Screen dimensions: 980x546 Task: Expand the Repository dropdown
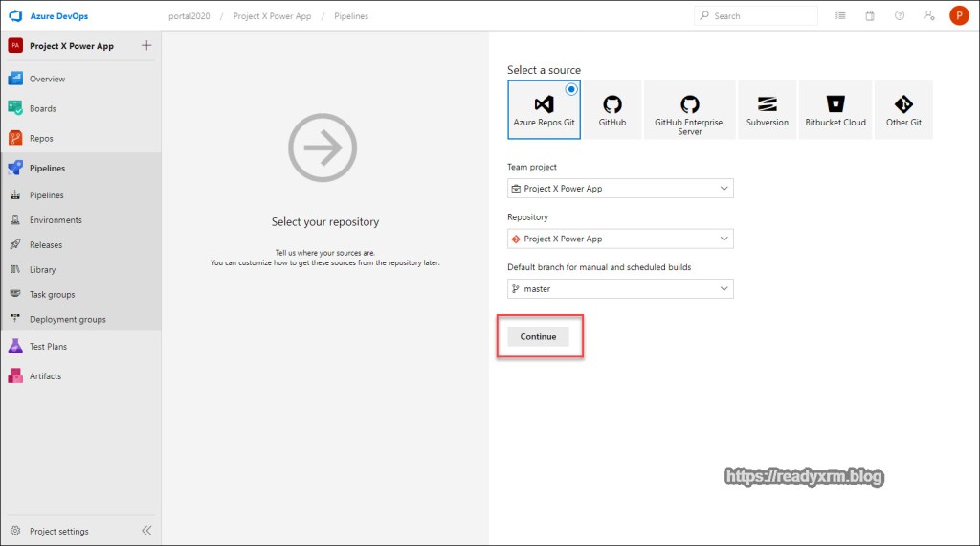[x=620, y=239]
